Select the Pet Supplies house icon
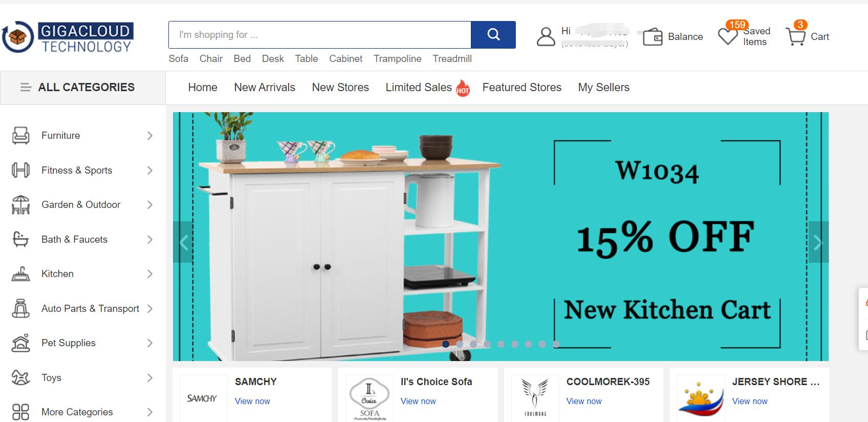Image resolution: width=868 pixels, height=422 pixels. click(x=20, y=343)
